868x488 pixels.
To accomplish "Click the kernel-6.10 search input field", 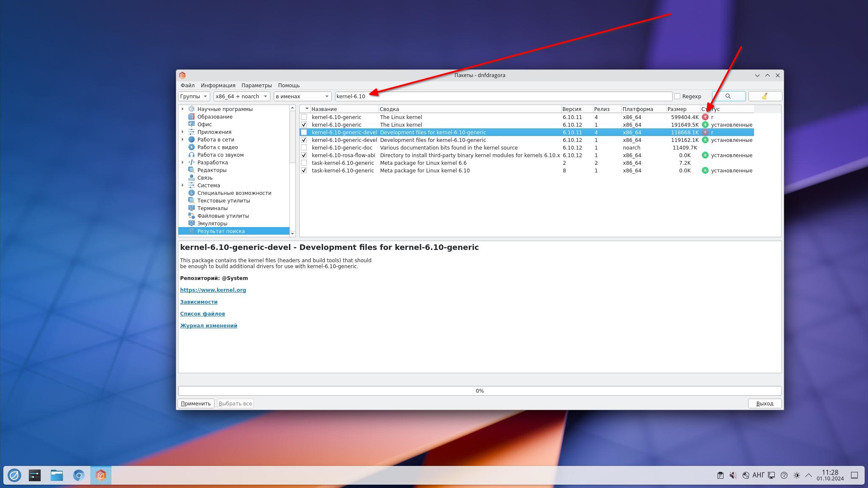I will tap(503, 96).
